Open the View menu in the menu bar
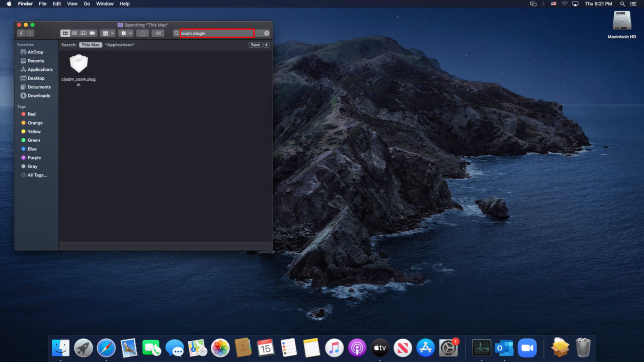The width and height of the screenshot is (644, 362). coord(72,4)
